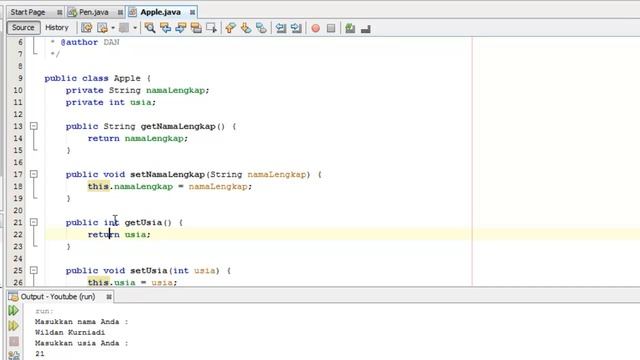Switch to Source view
The width and height of the screenshot is (640, 360).
(23, 28)
